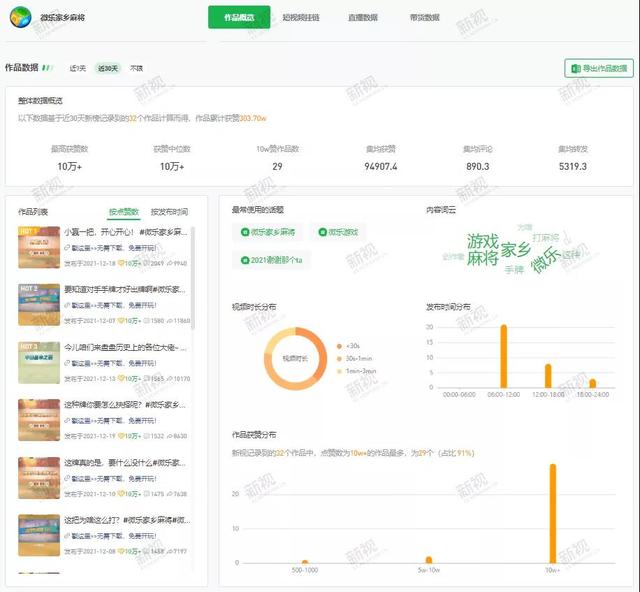
Task: Click the green bars icon beside 作品数据
Action: 47,68
